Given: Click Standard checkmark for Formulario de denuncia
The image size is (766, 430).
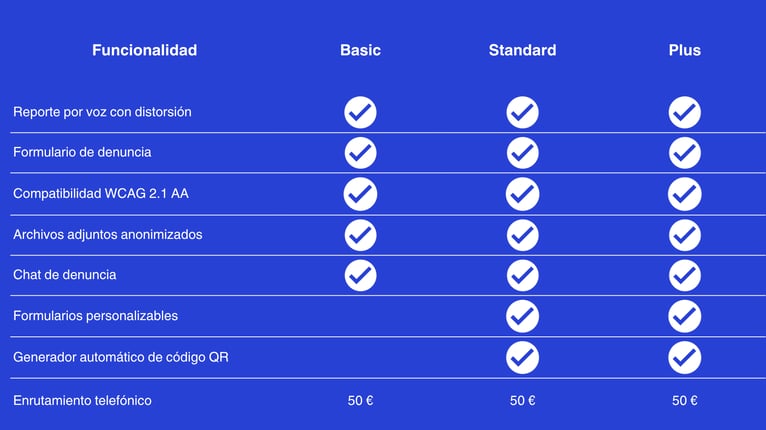Looking at the screenshot, I should pyautogui.click(x=522, y=153).
